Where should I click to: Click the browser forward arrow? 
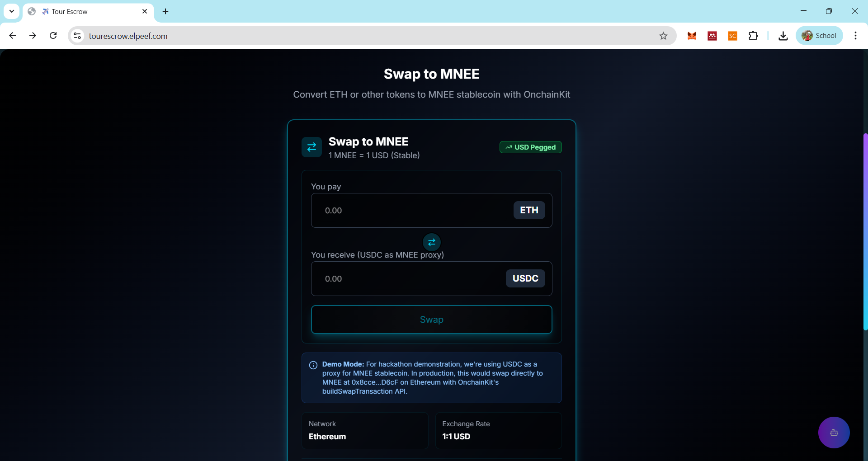point(33,36)
